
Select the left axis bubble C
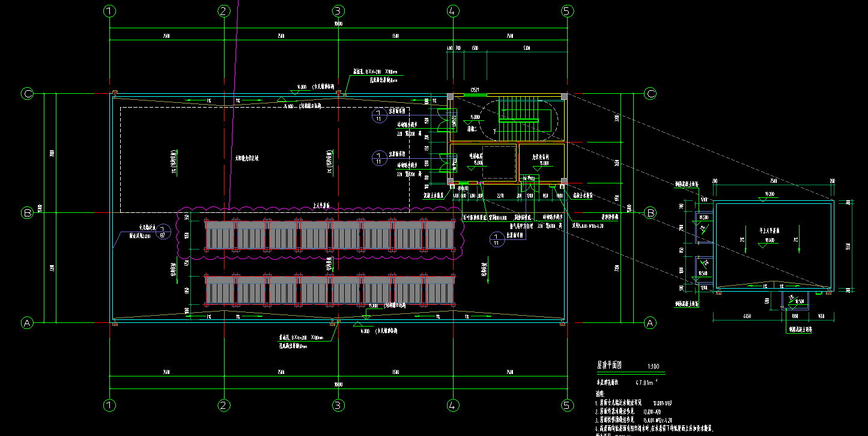[27, 93]
